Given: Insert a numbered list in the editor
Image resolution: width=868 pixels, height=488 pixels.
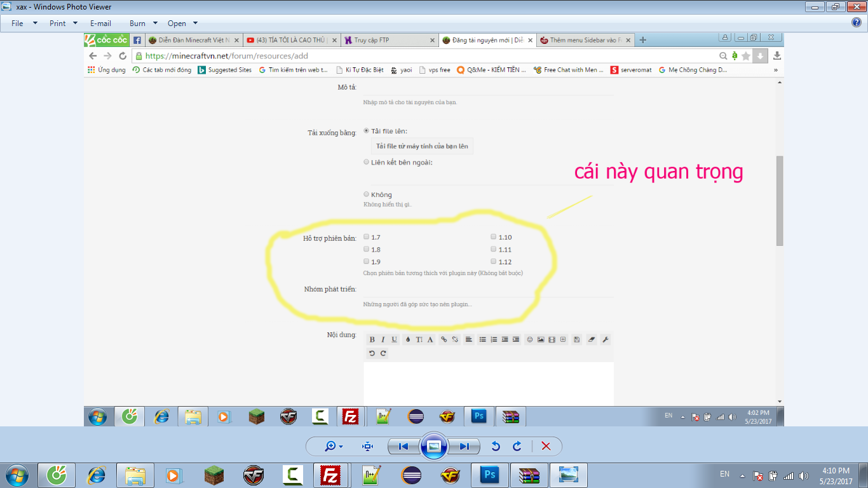Looking at the screenshot, I should point(494,339).
